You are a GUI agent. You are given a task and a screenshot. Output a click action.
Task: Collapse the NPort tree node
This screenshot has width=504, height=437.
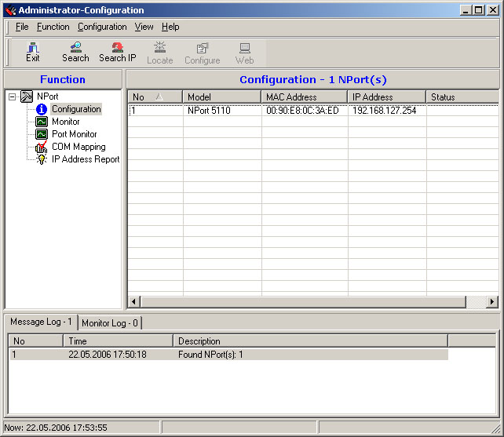coord(12,97)
